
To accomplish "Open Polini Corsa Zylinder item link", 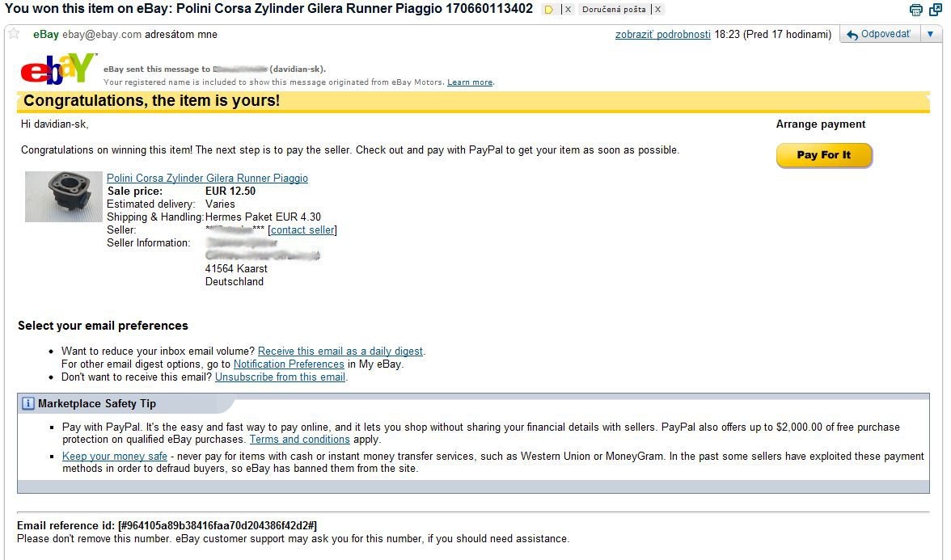I will pos(207,178).
